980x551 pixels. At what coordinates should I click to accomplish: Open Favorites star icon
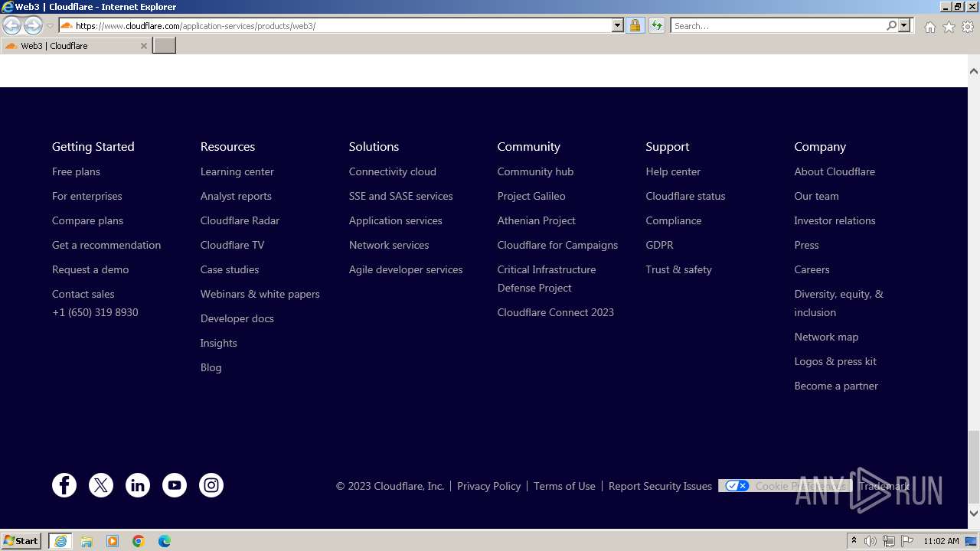(x=949, y=27)
